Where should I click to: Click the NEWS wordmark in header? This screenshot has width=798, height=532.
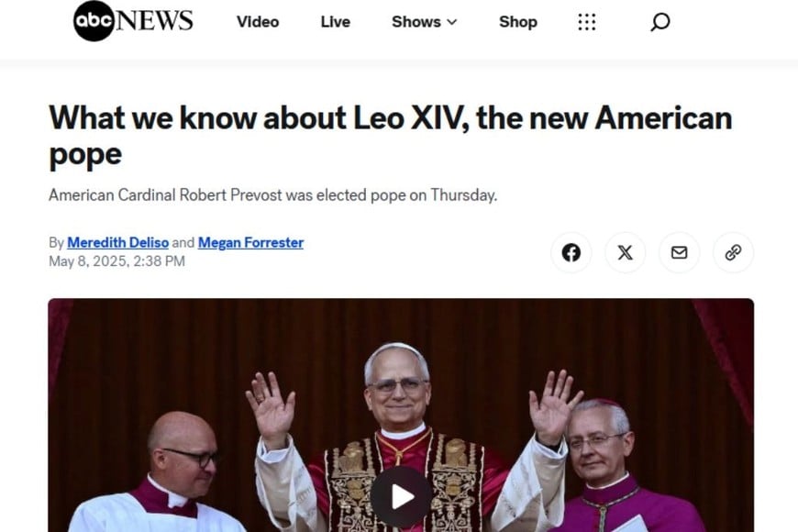click(155, 21)
